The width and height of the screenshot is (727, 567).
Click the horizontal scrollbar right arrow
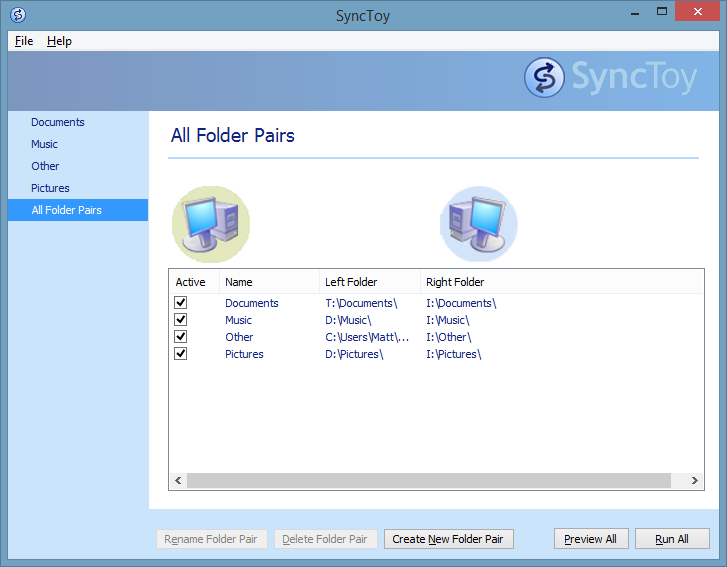[x=695, y=480]
